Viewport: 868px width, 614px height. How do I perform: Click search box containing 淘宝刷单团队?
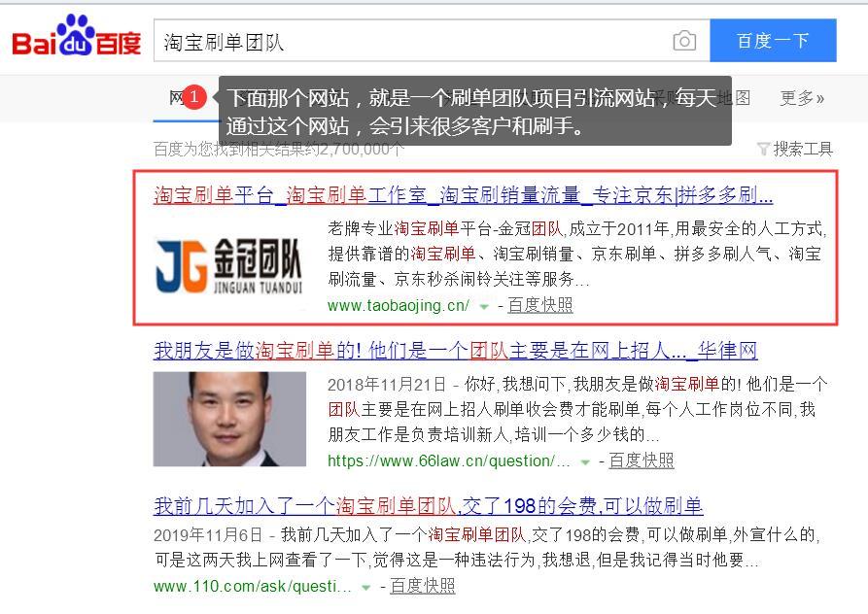pos(412,41)
